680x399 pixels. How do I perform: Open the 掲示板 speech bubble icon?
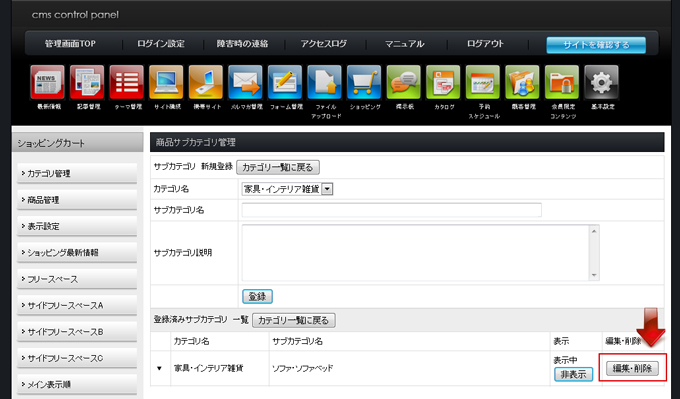click(x=404, y=82)
